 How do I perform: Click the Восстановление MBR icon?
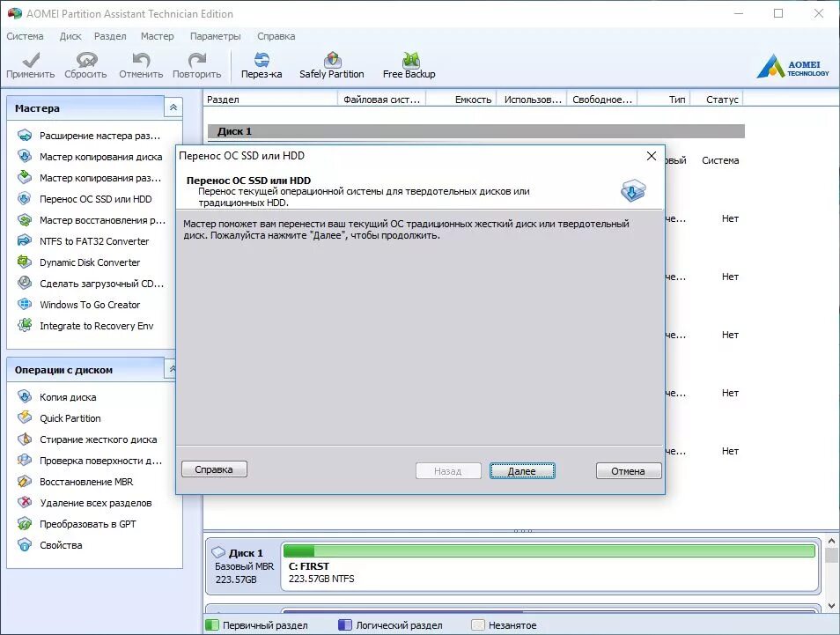tap(25, 481)
